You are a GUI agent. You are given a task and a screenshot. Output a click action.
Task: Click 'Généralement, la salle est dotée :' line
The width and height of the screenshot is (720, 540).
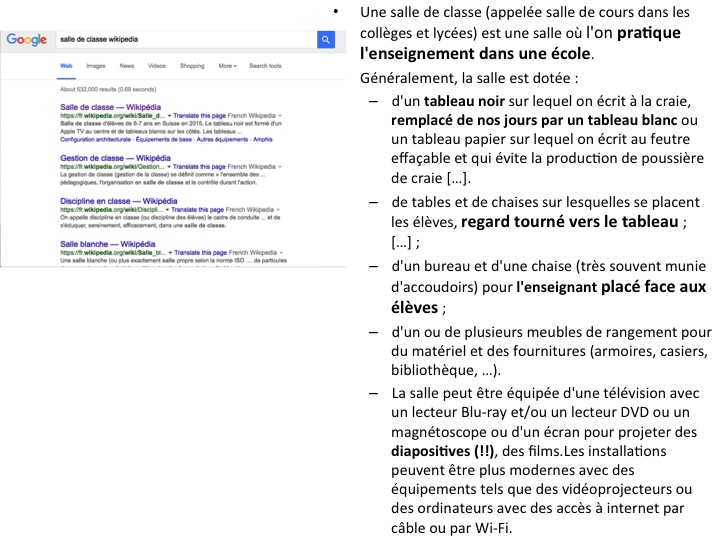pos(469,78)
